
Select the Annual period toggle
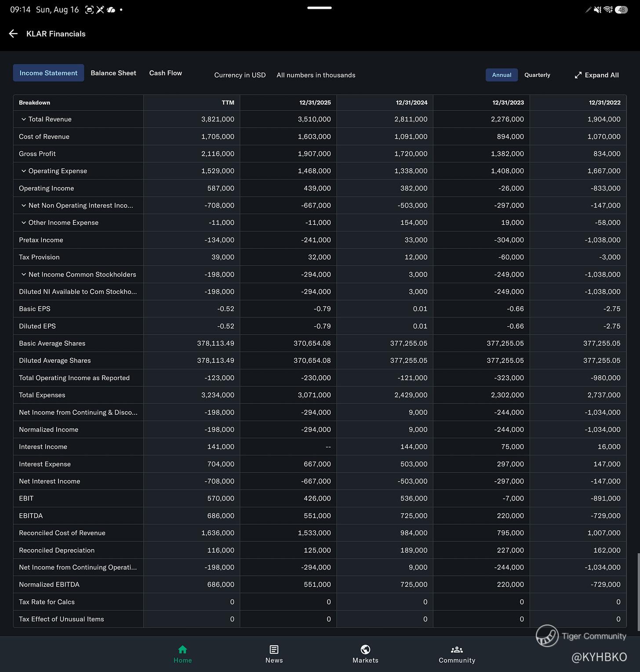(x=502, y=75)
